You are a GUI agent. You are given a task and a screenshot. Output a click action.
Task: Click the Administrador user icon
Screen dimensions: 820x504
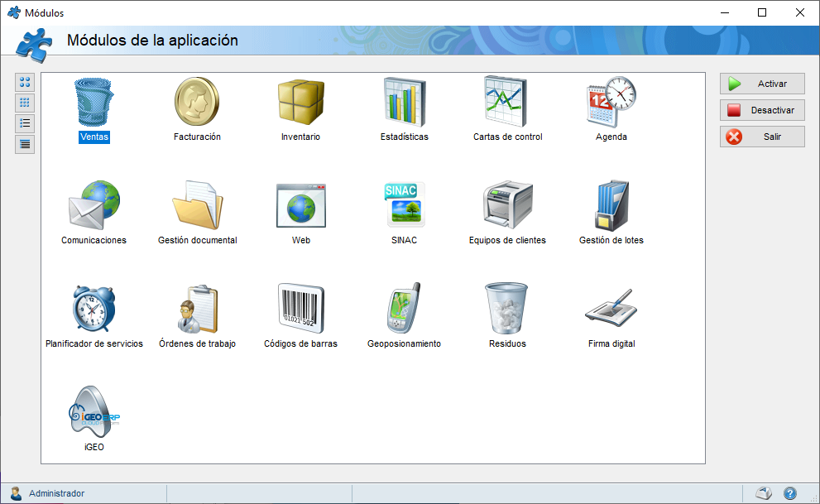17,493
